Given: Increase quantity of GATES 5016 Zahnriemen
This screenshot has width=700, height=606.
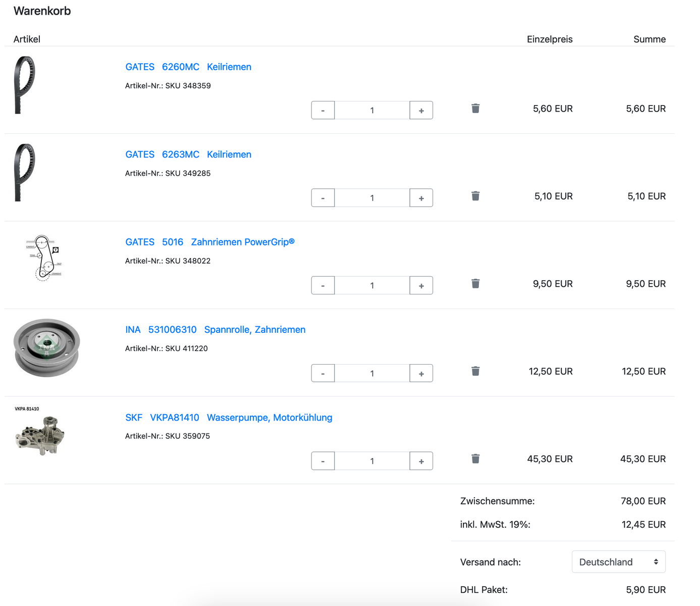Looking at the screenshot, I should tap(421, 285).
